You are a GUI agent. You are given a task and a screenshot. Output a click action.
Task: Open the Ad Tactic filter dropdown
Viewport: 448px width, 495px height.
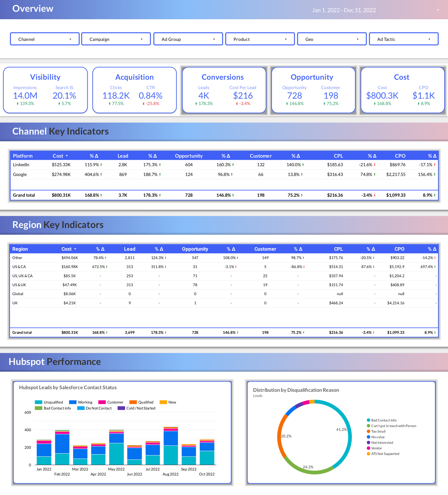pyautogui.click(x=430, y=39)
